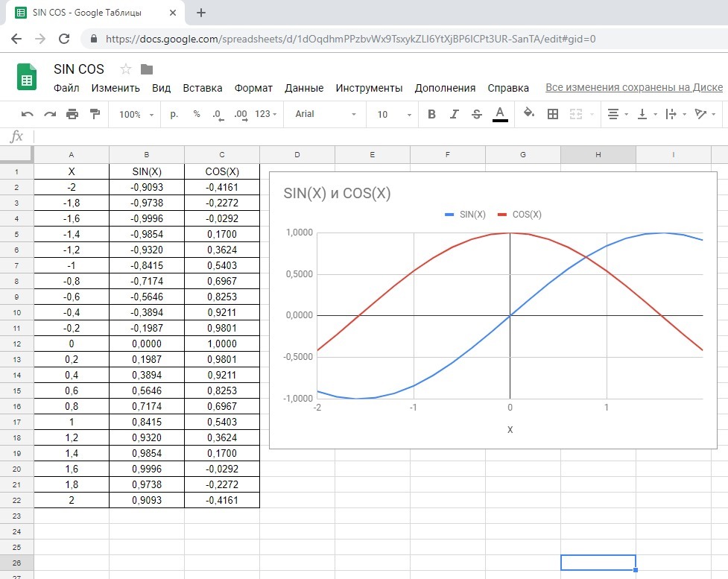Click the chart title 'SIN(X) и COS(X)'

click(x=337, y=193)
